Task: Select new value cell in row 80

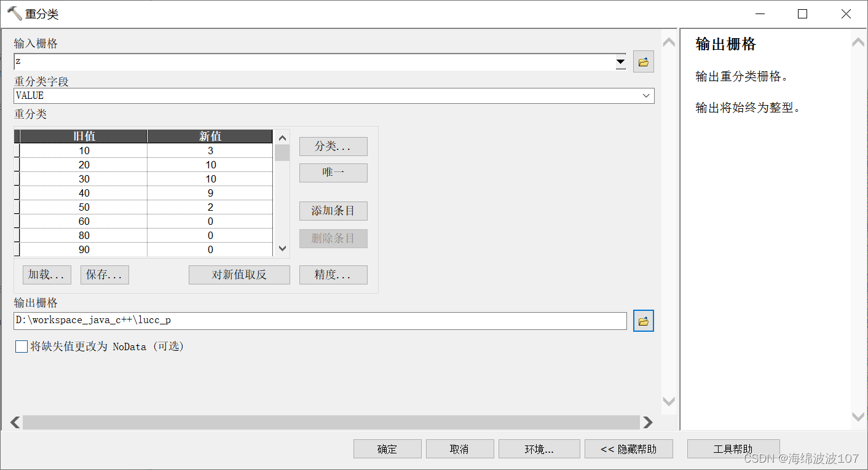Action: [210, 235]
